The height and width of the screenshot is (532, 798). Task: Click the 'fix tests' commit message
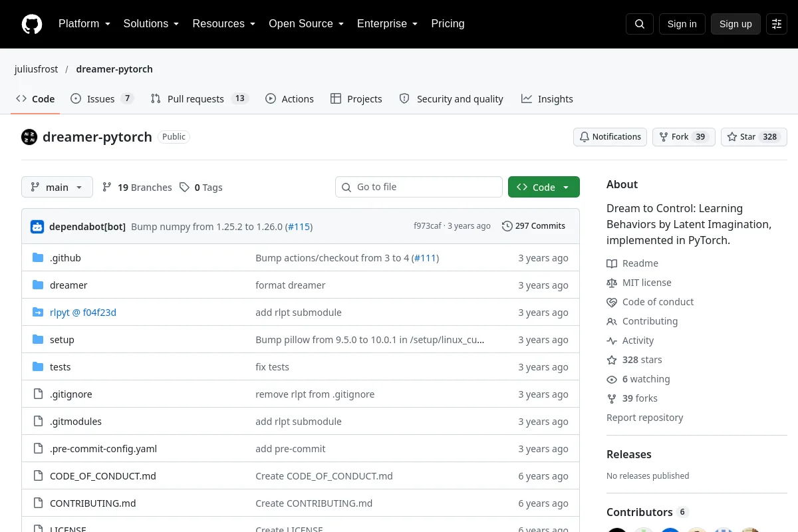273,367
